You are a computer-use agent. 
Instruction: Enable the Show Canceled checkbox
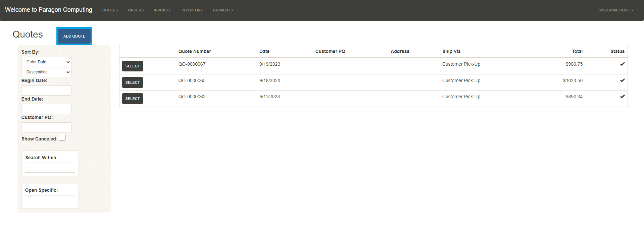click(x=62, y=137)
